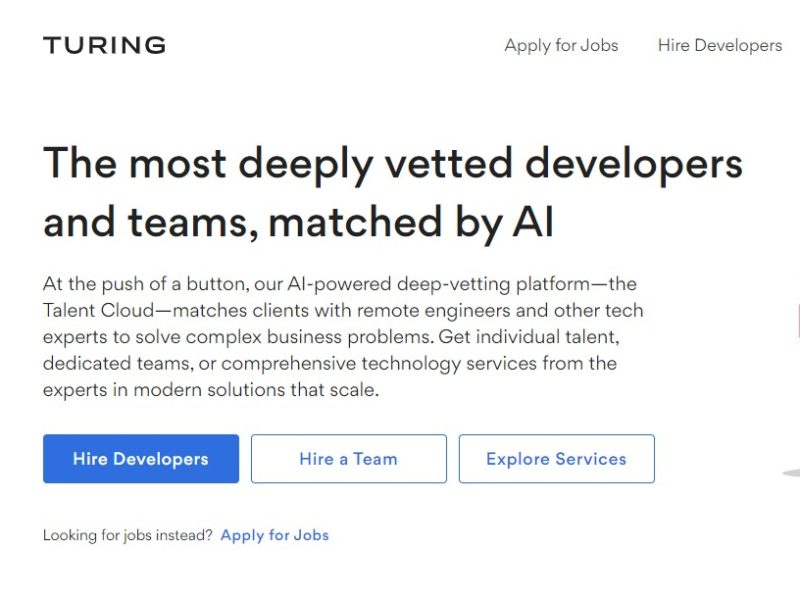Screen dimensions: 800x600
Task: Click the gray shape at the right edge
Action: click(x=791, y=473)
